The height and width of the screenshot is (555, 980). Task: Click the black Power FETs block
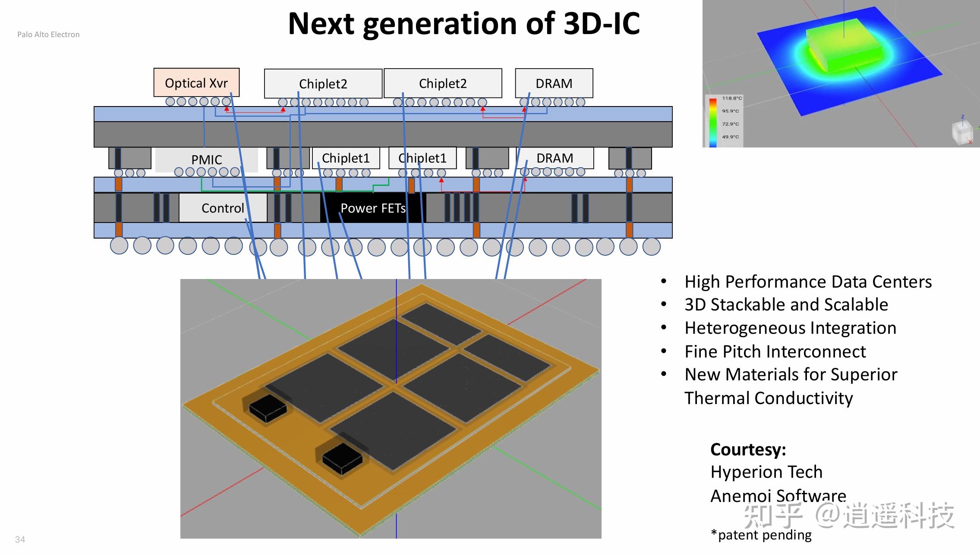click(x=373, y=208)
